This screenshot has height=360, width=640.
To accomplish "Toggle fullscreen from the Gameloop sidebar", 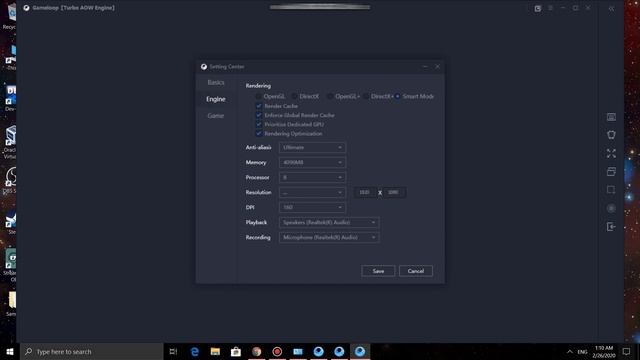I will click(611, 153).
